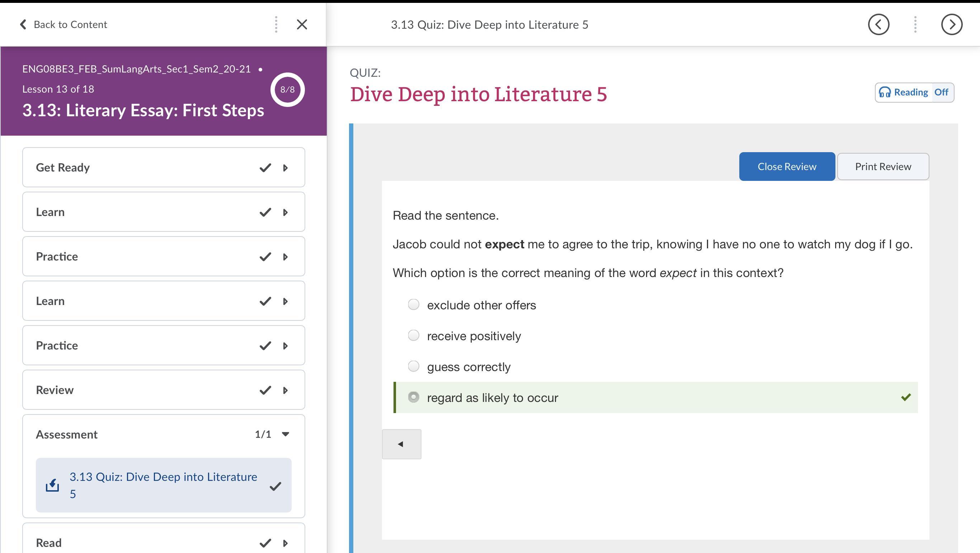Close the lesson sidebar with X icon

point(302,25)
